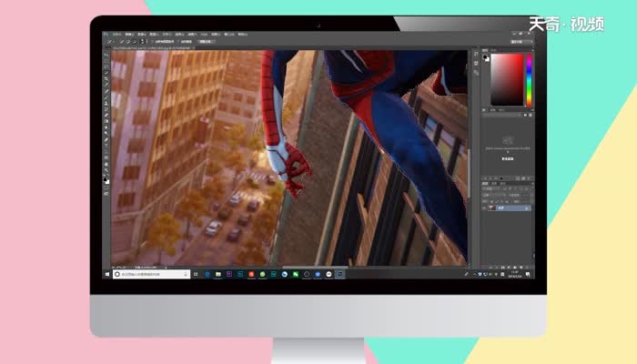Open the File menu
The image size is (637, 364).
coord(117,35)
